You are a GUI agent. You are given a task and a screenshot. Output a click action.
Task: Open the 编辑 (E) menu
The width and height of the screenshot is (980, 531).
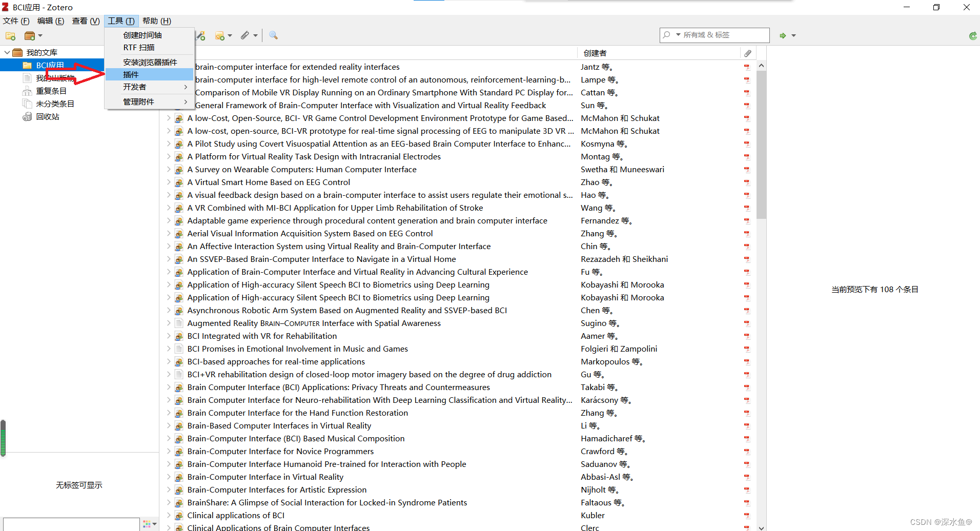(x=51, y=21)
